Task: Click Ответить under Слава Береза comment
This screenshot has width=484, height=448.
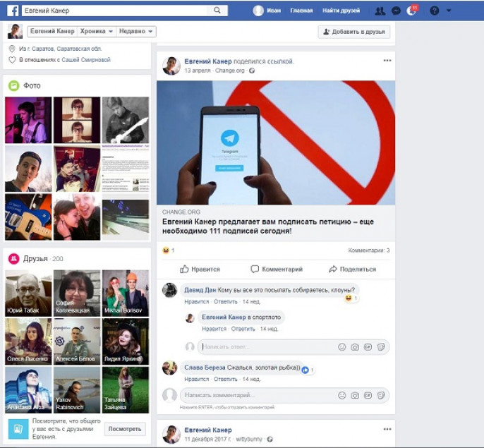Action: (225, 379)
